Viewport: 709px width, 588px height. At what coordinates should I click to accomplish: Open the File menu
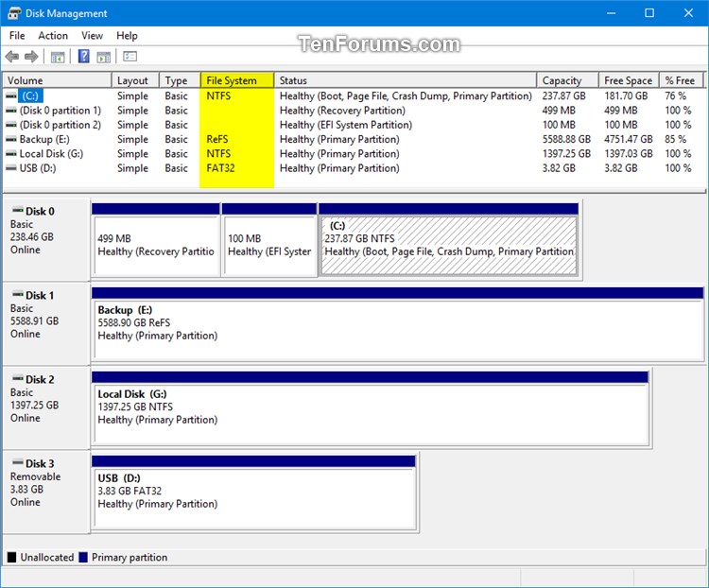pos(17,36)
